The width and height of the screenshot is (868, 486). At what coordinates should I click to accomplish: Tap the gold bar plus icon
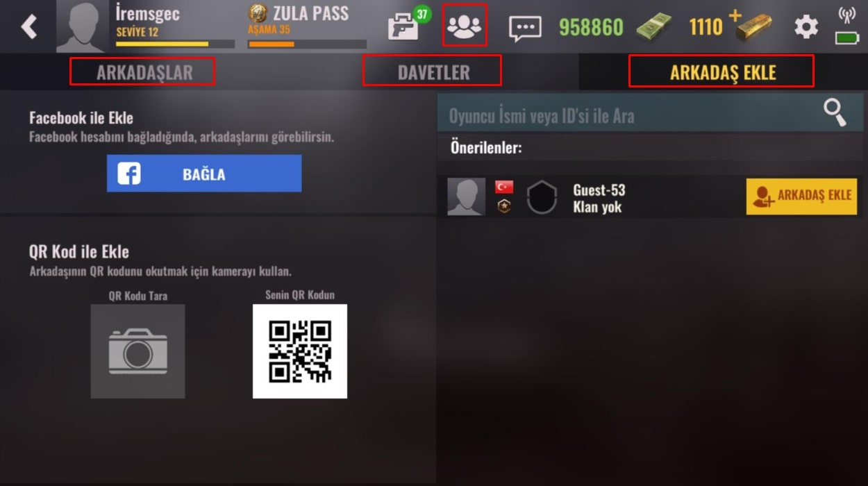[x=749, y=25]
